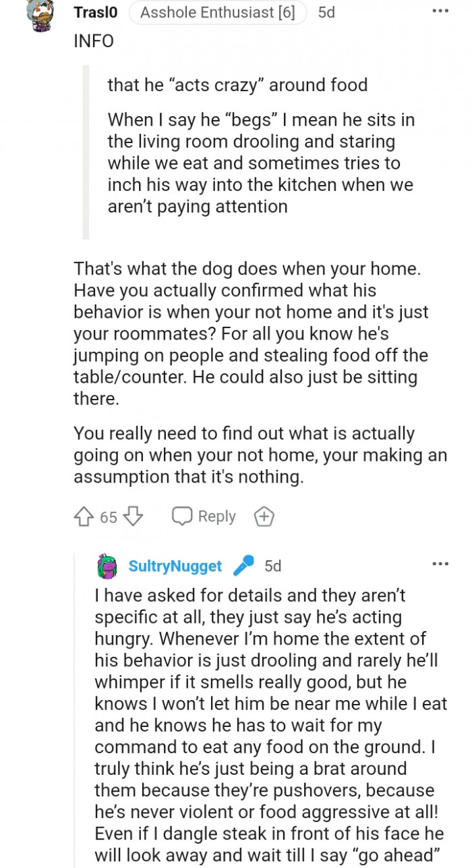
Task: Click the award icon beside Reply
Action: [x=264, y=517]
